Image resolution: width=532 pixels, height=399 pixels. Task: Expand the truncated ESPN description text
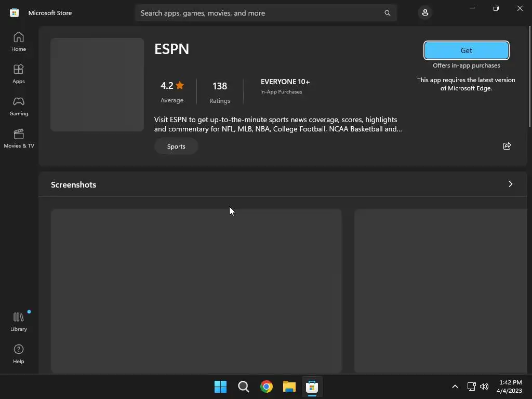click(278, 124)
